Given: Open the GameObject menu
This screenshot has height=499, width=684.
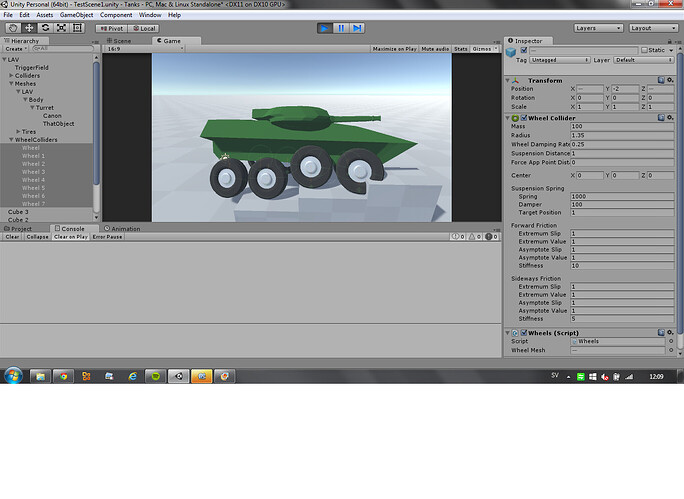Looking at the screenshot, I should point(76,15).
